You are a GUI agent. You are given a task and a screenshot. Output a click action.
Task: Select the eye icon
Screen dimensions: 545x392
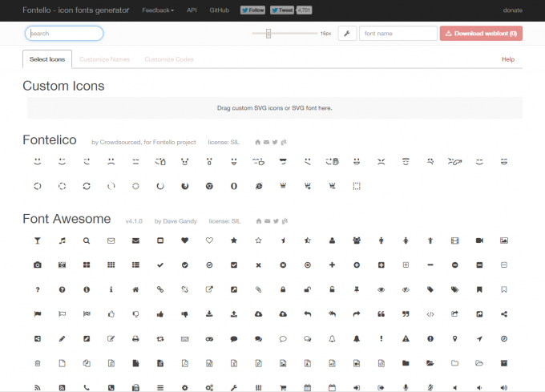381,289
